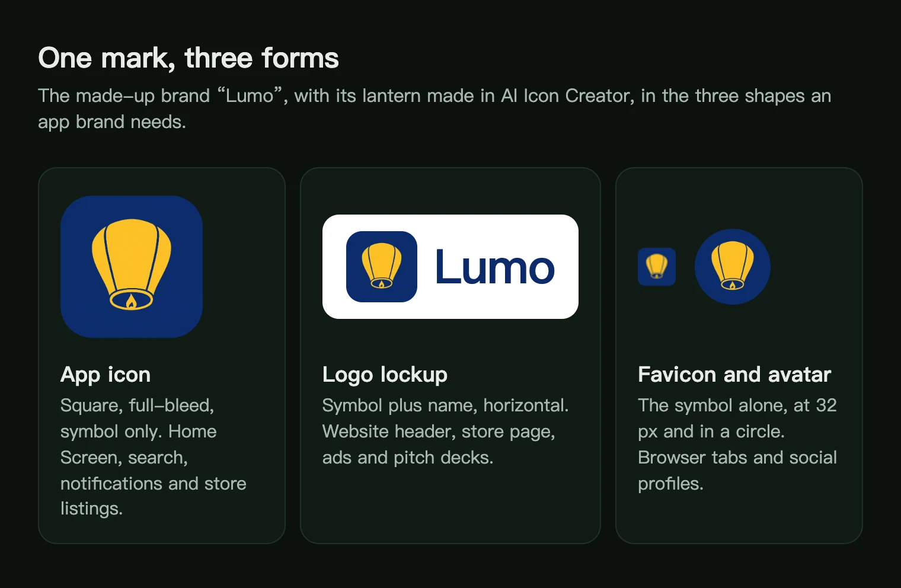Select the small square favicon lantern

[657, 267]
